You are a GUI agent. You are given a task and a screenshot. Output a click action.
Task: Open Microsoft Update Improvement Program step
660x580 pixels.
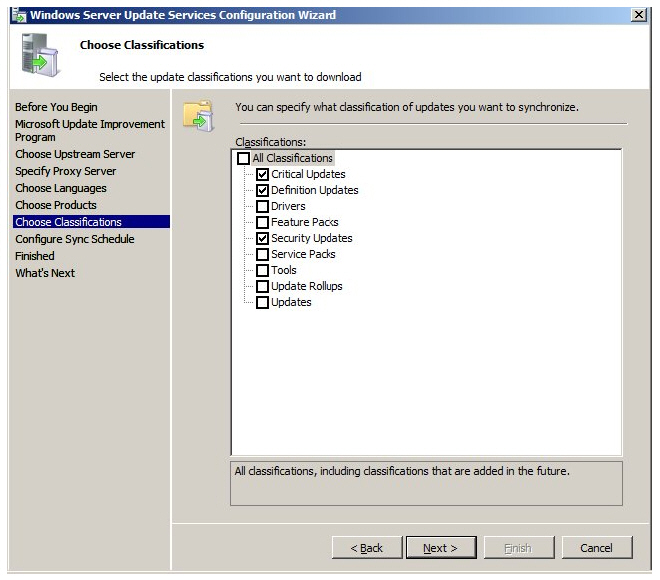[90, 130]
